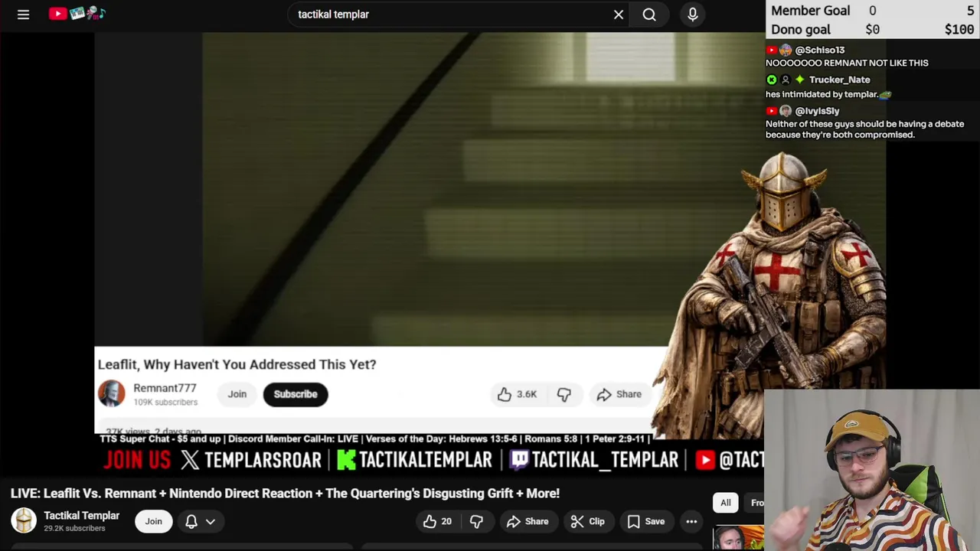Select the livestream title text
Screen dimensions: 980x551
(285, 494)
